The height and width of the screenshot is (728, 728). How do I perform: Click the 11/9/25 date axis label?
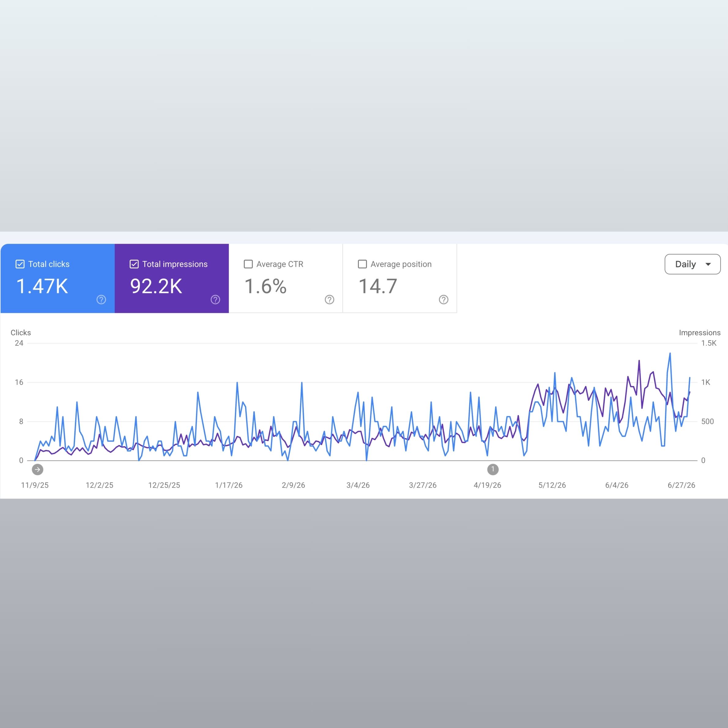pos(35,485)
